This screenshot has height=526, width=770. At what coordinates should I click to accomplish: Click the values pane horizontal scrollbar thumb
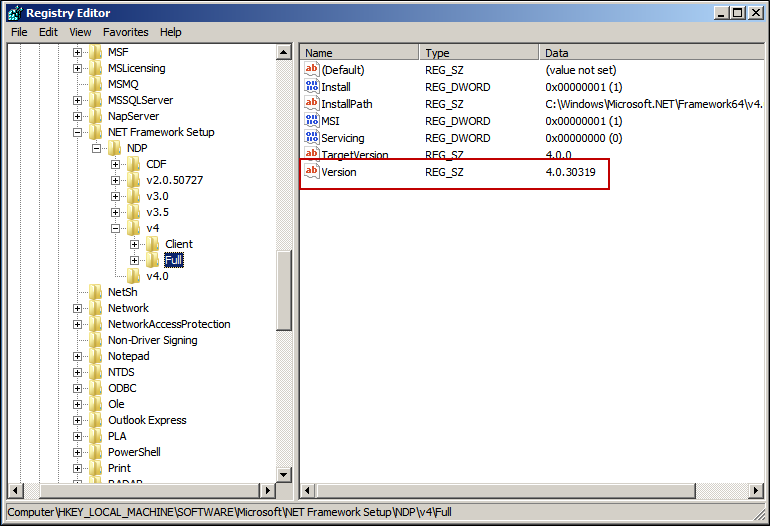(506, 490)
